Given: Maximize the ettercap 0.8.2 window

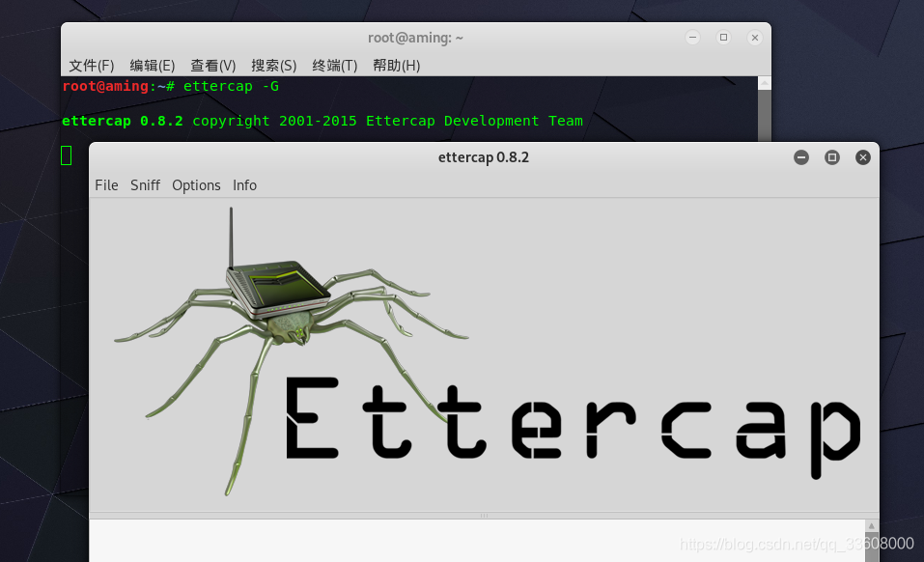Looking at the screenshot, I should tap(832, 157).
